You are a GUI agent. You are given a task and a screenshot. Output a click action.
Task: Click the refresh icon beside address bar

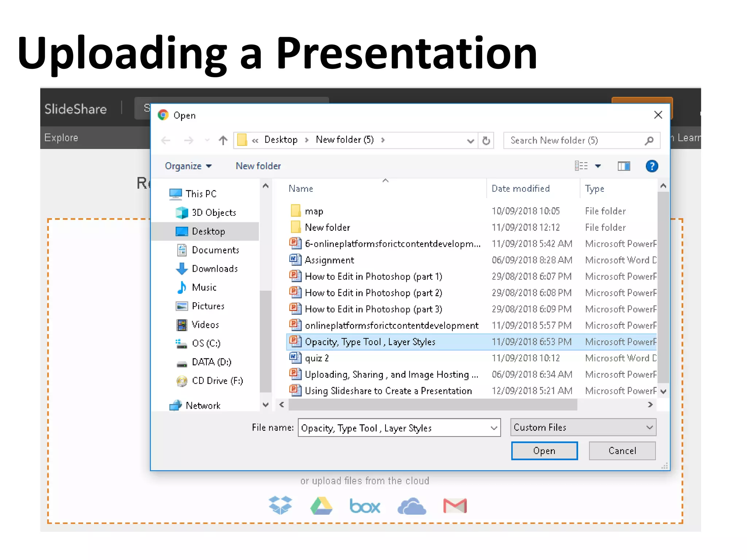click(486, 141)
